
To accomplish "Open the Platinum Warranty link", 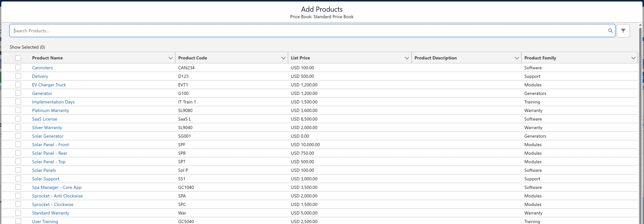I will click(50, 110).
